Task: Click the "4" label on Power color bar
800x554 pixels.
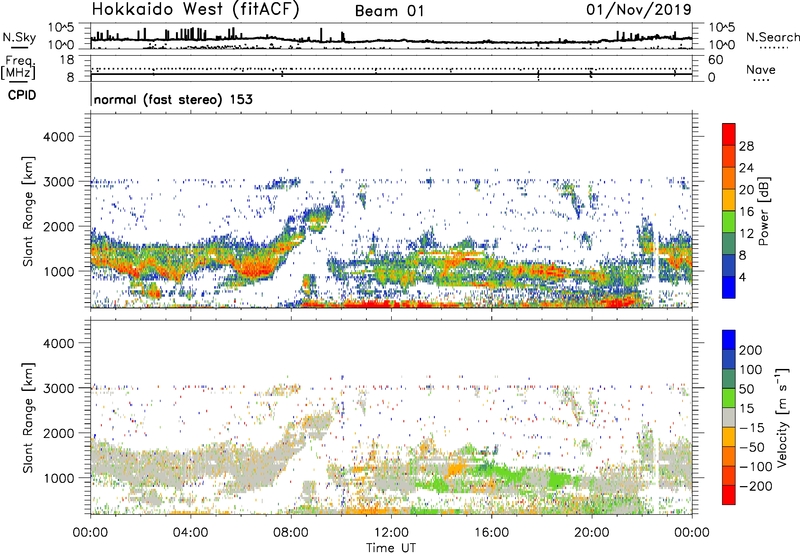Action: click(x=743, y=277)
